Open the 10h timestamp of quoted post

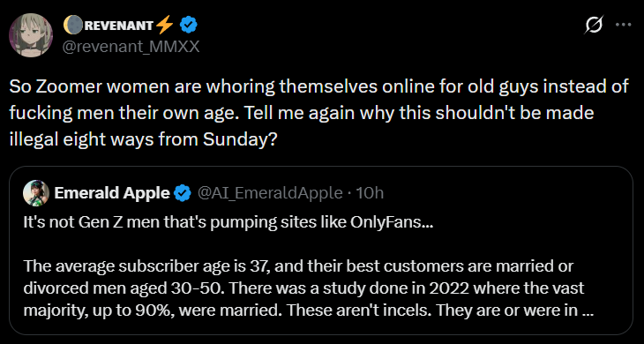click(x=370, y=193)
